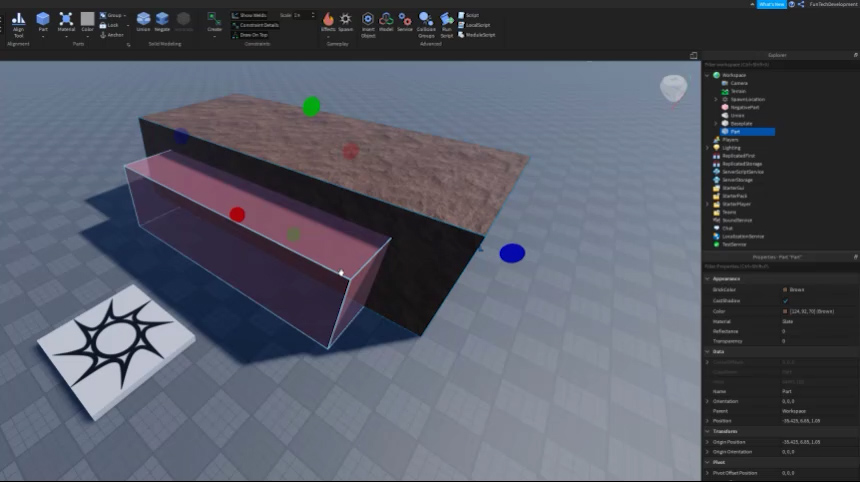860x482 pixels.
Task: Click the ModuleScript button
Action: (478, 34)
